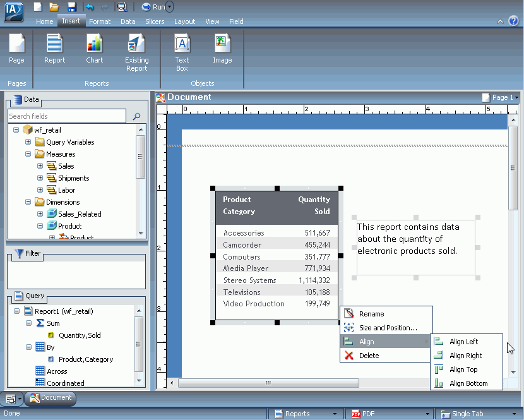
Task: Insert a new Page
Action: point(16,49)
